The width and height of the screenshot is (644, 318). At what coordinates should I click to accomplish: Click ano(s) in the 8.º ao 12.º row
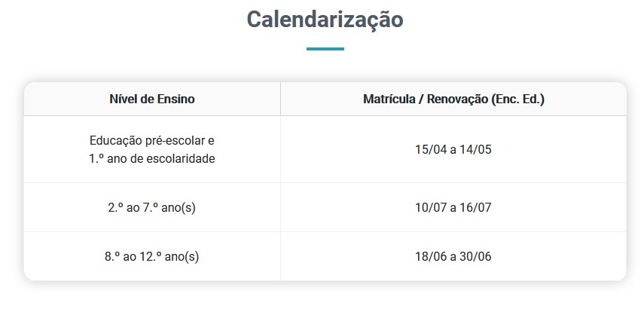click(x=183, y=256)
